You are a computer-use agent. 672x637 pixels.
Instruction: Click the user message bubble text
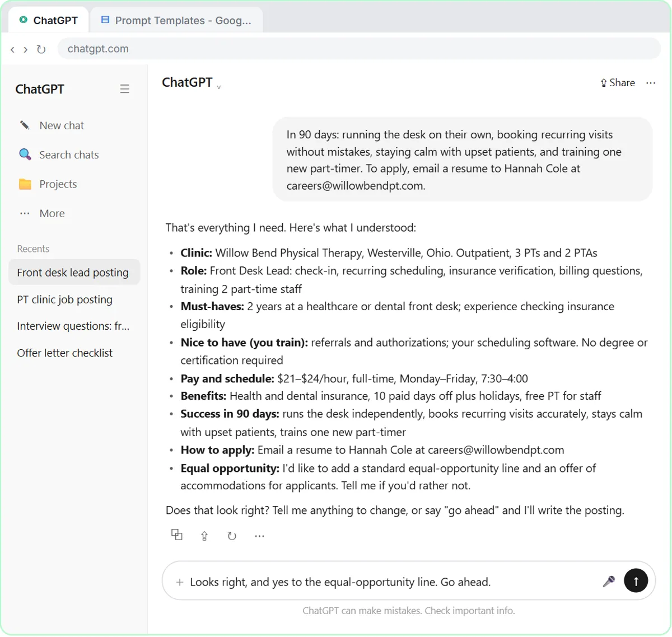[454, 160]
